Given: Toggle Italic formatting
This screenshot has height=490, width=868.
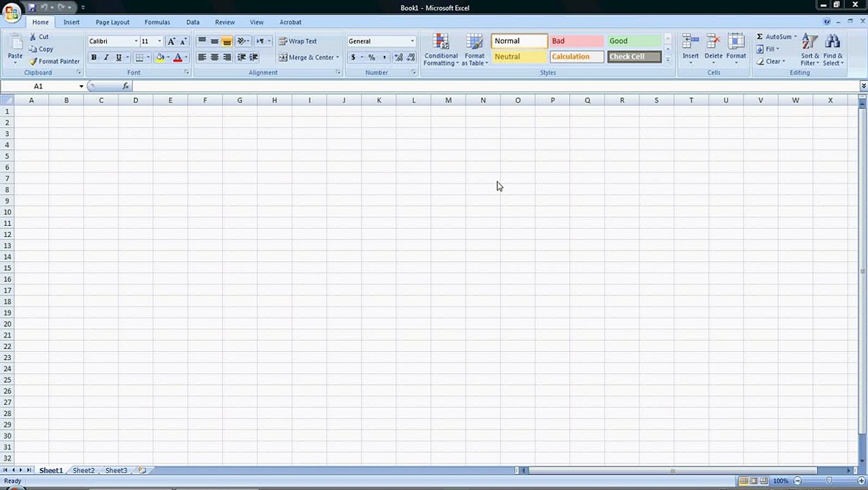Looking at the screenshot, I should (106, 58).
